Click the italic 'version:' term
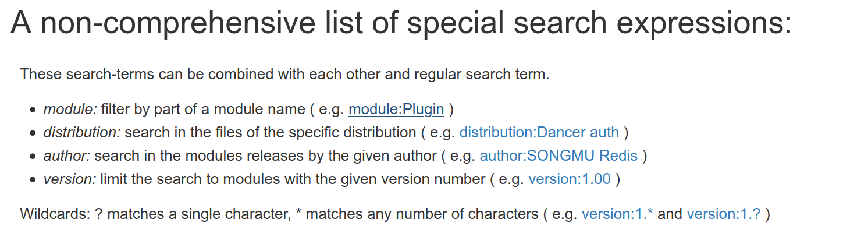This screenshot has height=240, width=868. (x=70, y=179)
